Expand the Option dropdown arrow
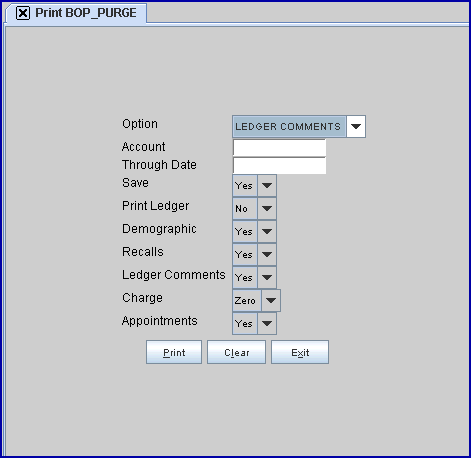Image resolution: width=471 pixels, height=458 pixels. [x=356, y=127]
